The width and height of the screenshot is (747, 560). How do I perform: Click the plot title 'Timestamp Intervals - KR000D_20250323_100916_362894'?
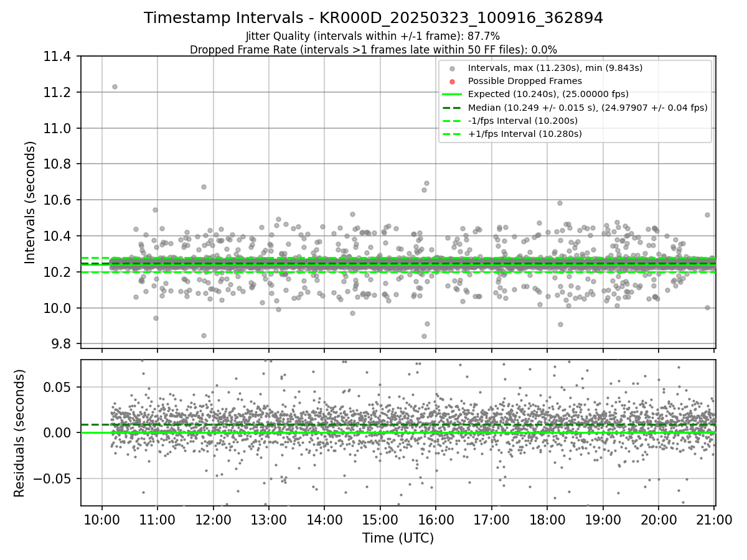click(374, 18)
